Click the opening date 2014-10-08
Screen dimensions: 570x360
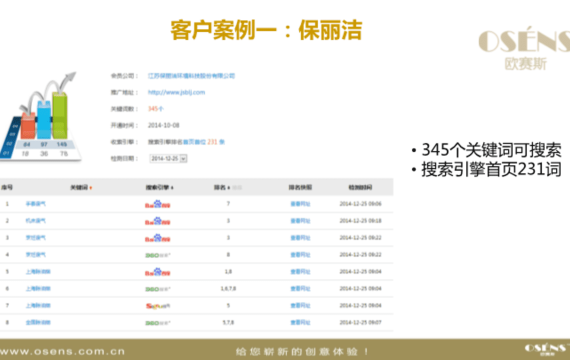[x=164, y=125]
